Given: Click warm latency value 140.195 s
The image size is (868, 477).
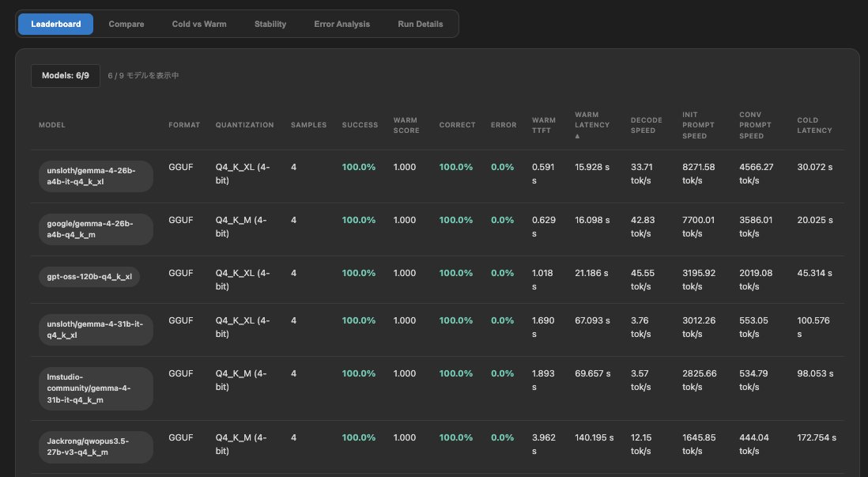Looking at the screenshot, I should tap(594, 437).
